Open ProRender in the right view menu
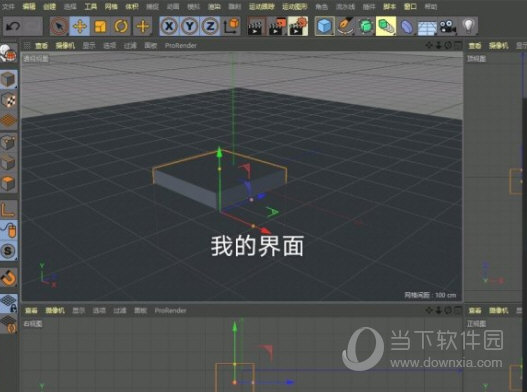The width and height of the screenshot is (527, 392). click(170, 310)
